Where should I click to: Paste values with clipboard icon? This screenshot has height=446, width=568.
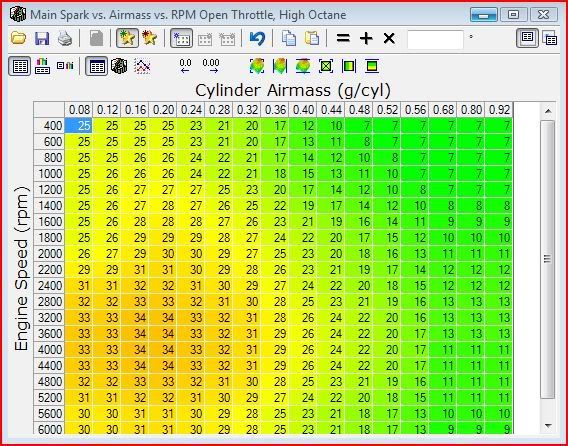[x=312, y=38]
